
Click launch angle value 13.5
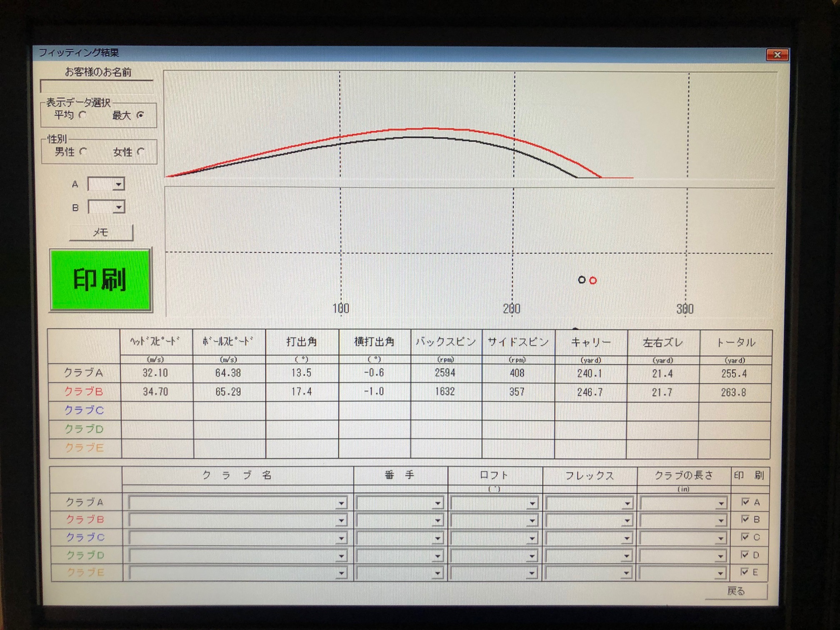click(x=301, y=373)
